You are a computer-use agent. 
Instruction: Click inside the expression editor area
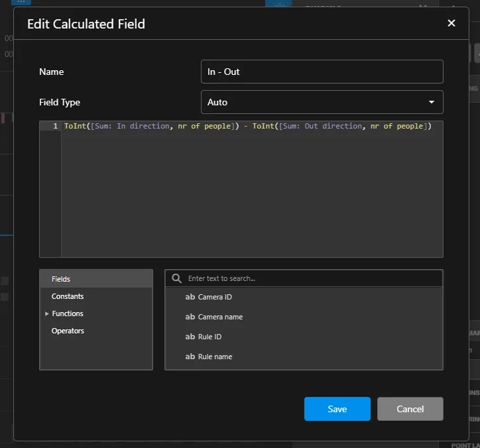(x=252, y=193)
